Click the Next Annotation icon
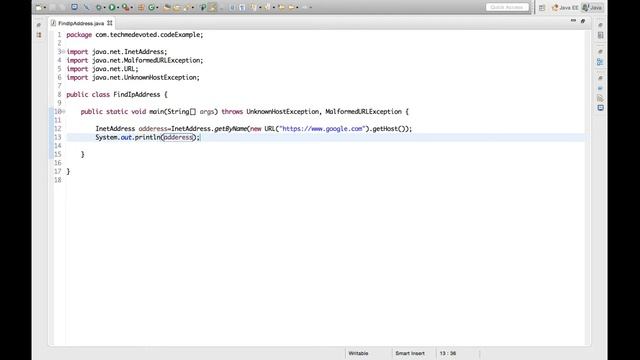640x360 pixels. pyautogui.click(x=253, y=7)
